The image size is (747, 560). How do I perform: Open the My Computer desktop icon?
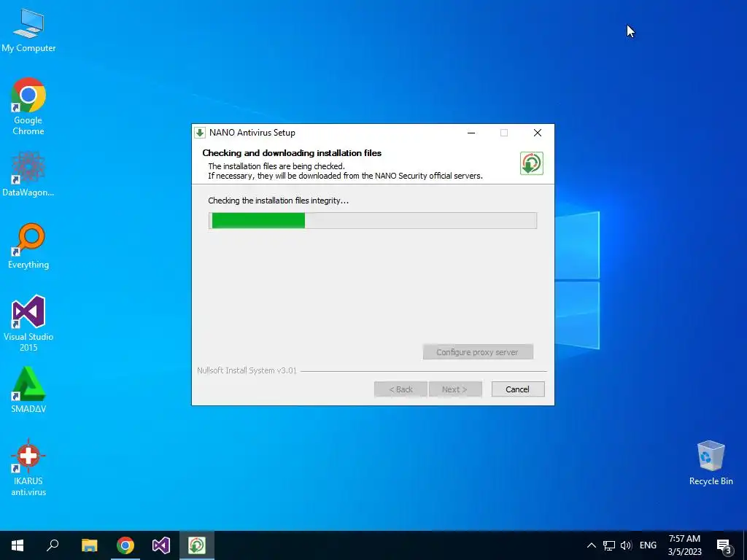(28, 30)
